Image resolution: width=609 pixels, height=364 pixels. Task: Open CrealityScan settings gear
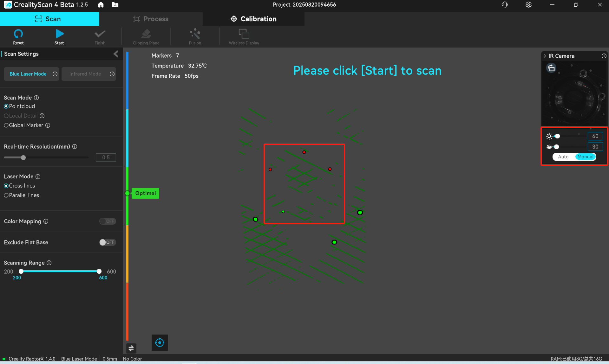(528, 5)
